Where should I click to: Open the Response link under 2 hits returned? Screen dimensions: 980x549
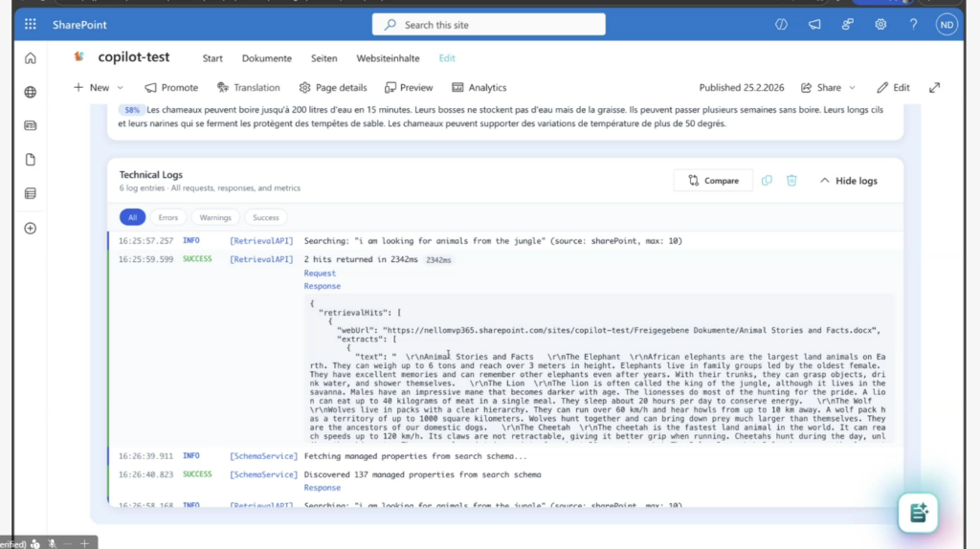pos(322,286)
